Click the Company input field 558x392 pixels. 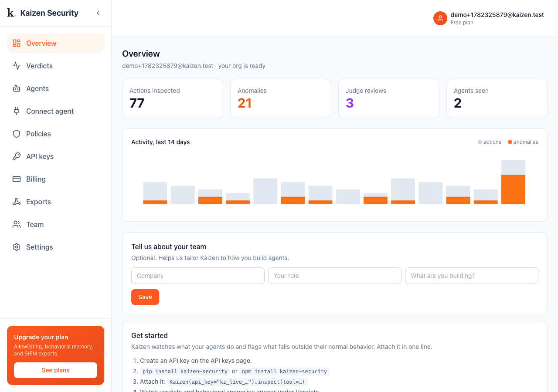[x=198, y=276]
